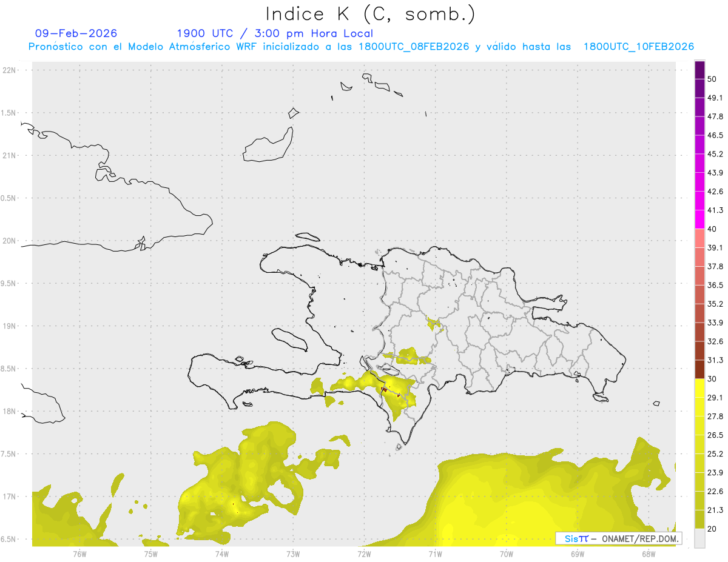Click the "70W" longitude label
Image resolution: width=728 pixels, height=562 pixels.
coord(507,554)
